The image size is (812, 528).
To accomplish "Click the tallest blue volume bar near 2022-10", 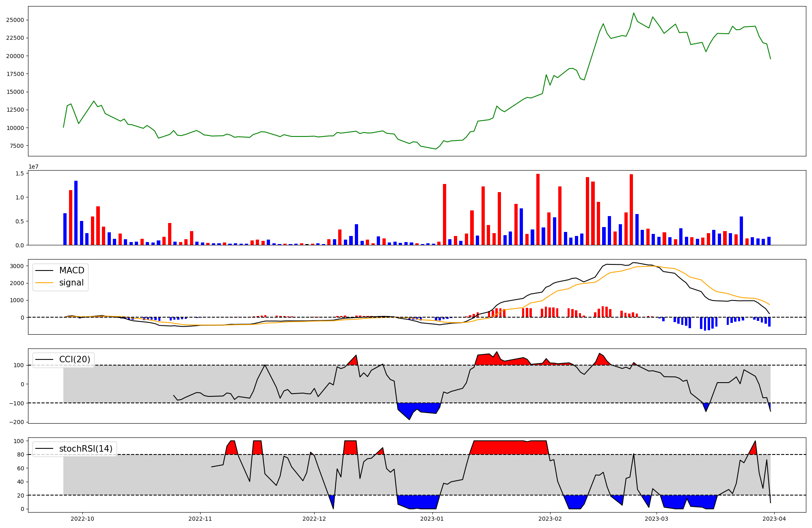I will point(76,213).
